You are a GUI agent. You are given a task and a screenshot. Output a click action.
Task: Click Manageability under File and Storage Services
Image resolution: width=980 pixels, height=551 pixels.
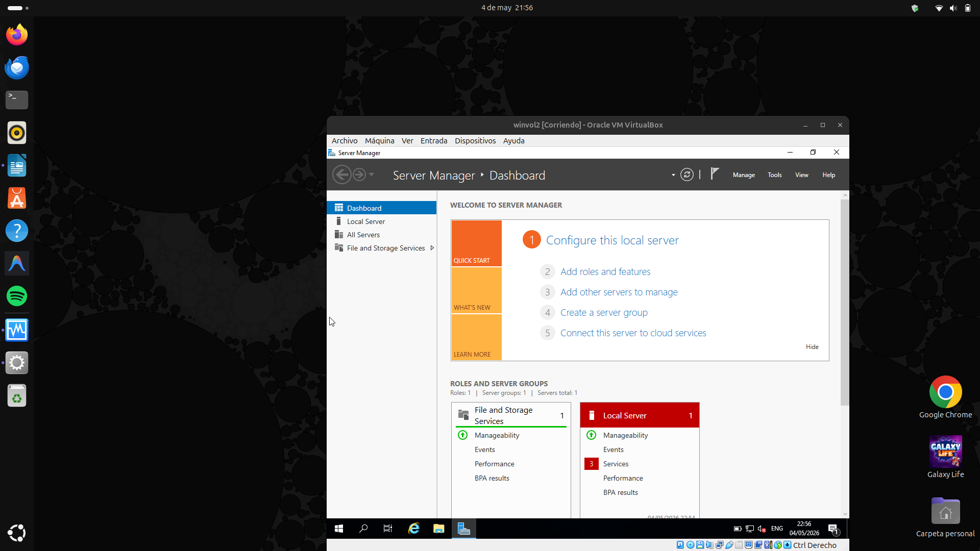[497, 435]
